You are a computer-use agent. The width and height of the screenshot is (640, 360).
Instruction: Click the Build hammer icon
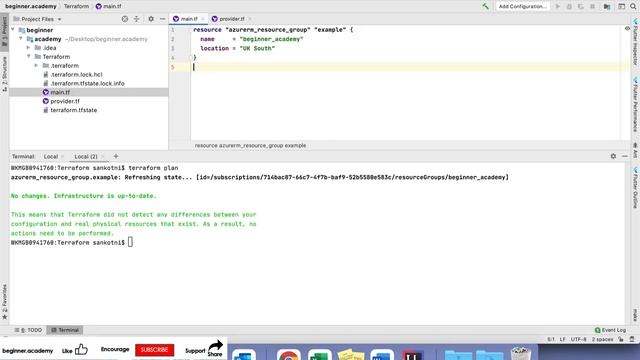tap(485, 6)
